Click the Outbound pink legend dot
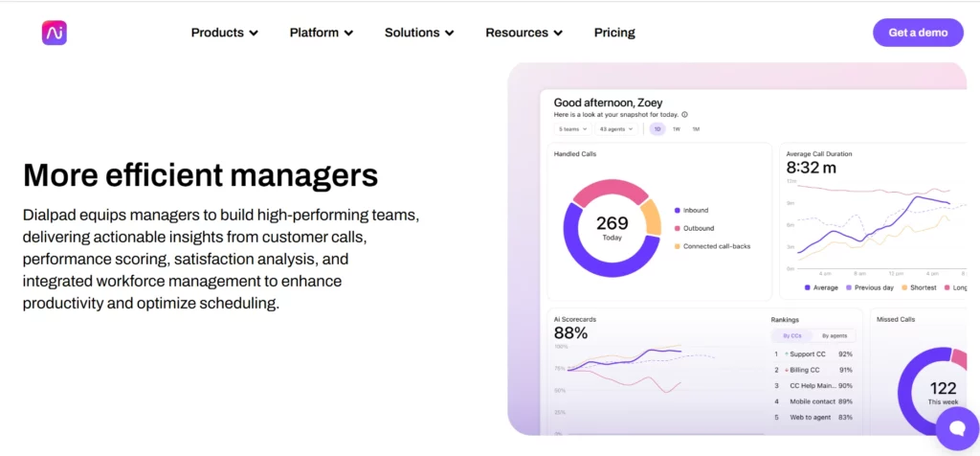The width and height of the screenshot is (980, 456). tap(677, 228)
